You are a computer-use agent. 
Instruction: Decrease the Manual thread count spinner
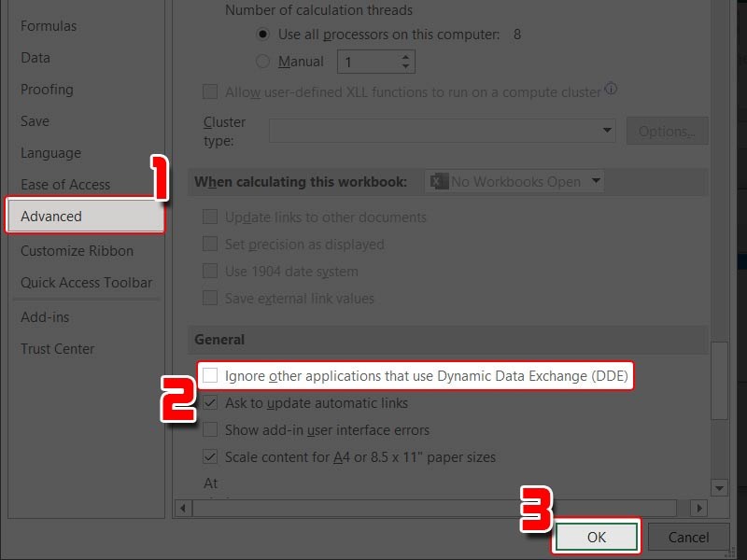[405, 66]
